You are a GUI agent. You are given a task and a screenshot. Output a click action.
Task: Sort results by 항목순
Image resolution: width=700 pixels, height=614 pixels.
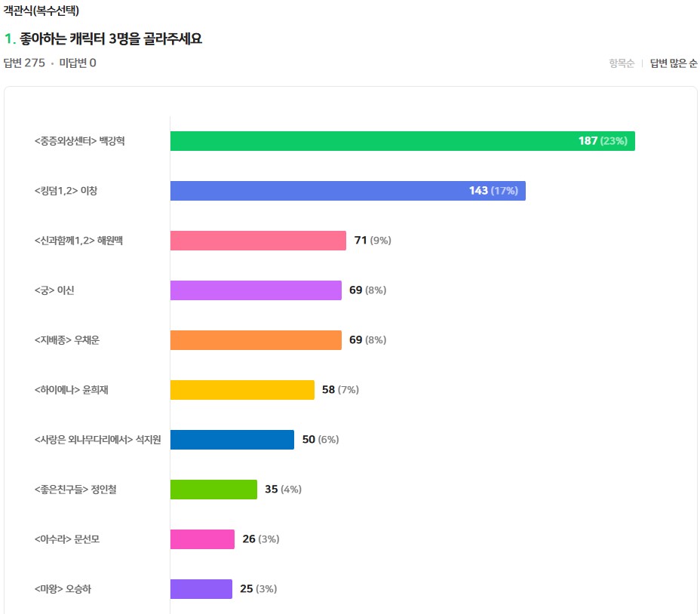pos(622,63)
